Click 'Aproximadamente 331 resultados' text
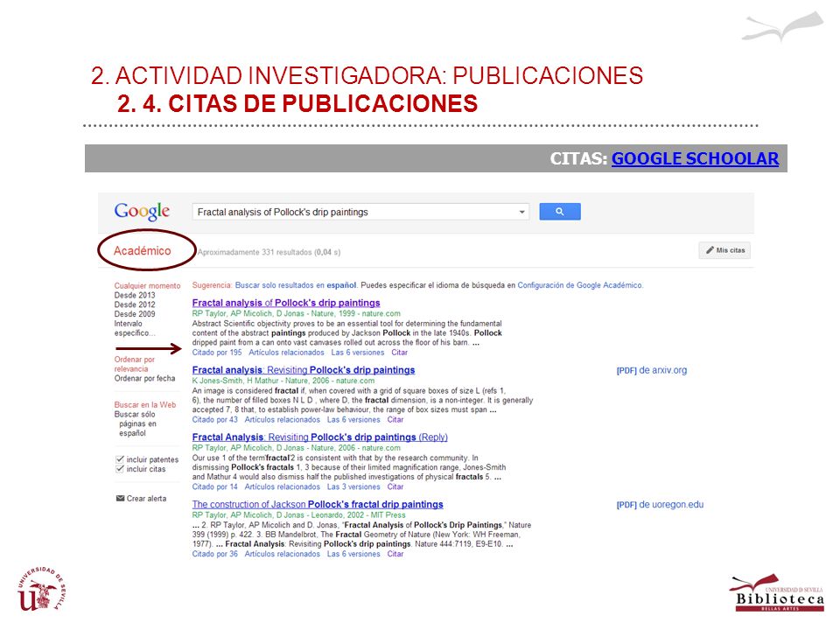This screenshot has height=630, width=840. [x=255, y=252]
